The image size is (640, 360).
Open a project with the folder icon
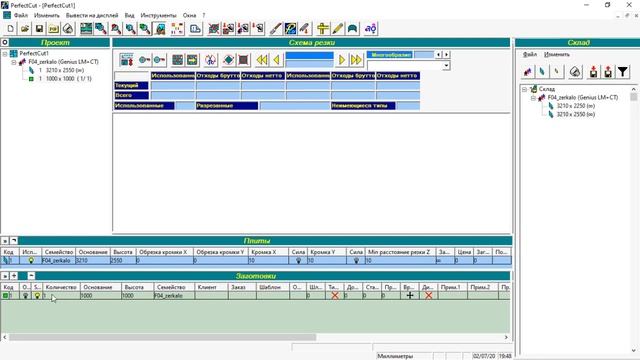click(24, 29)
